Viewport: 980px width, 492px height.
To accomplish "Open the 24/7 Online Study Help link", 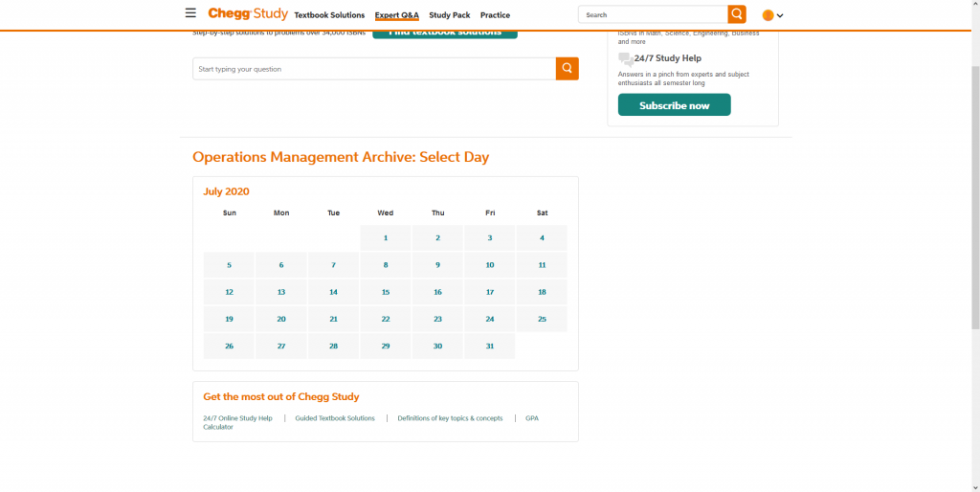I will 237,418.
